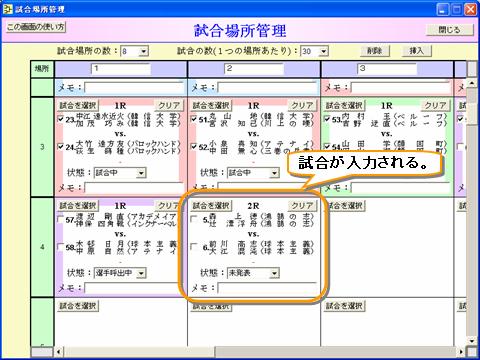Click 試合を選択 in row 4, place 3
The width and height of the screenshot is (480, 360).
coord(344,206)
